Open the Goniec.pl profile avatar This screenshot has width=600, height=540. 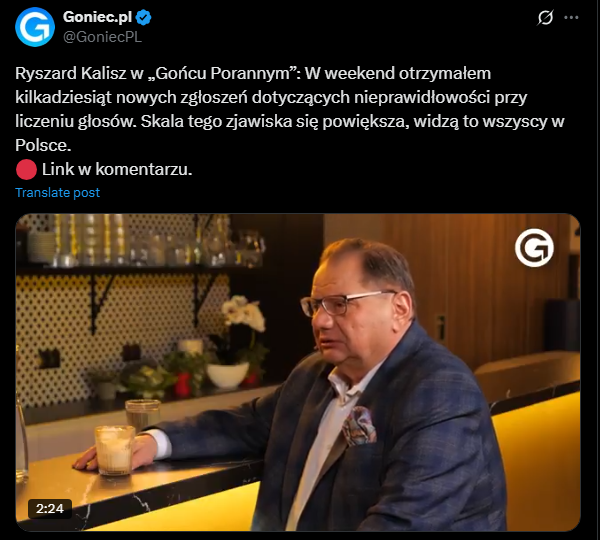35,27
